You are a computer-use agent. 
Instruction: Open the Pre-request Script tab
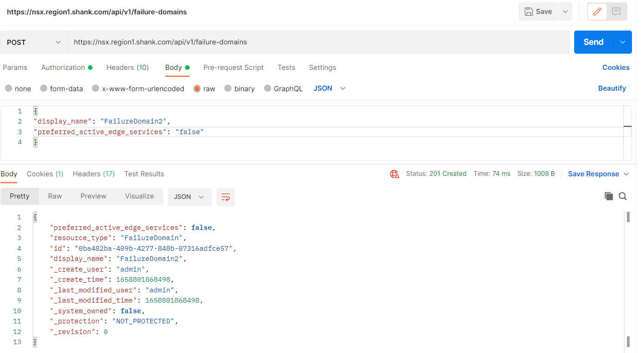[x=233, y=68]
